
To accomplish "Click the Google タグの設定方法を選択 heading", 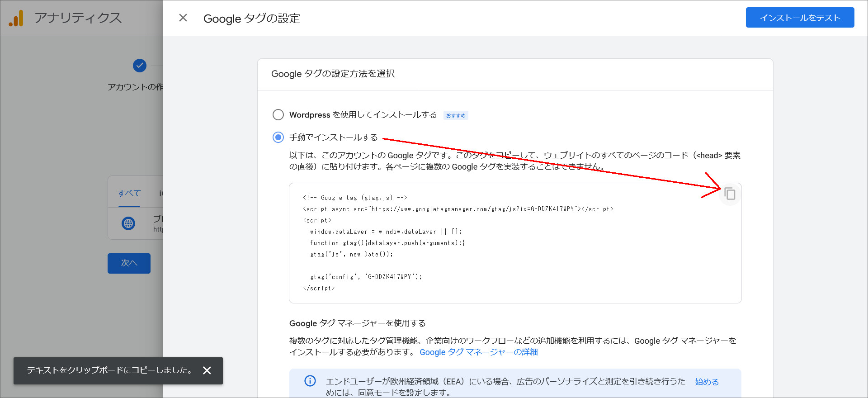I will point(333,74).
